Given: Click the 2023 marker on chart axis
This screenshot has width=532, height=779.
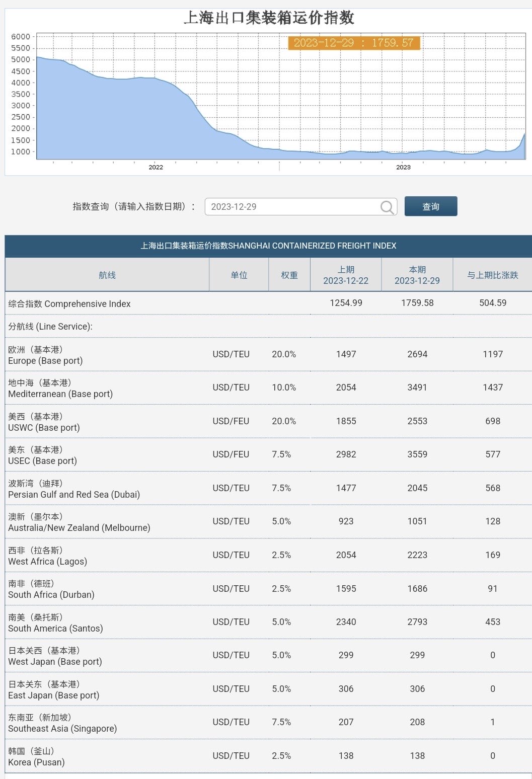Looking at the screenshot, I should pyautogui.click(x=403, y=167).
